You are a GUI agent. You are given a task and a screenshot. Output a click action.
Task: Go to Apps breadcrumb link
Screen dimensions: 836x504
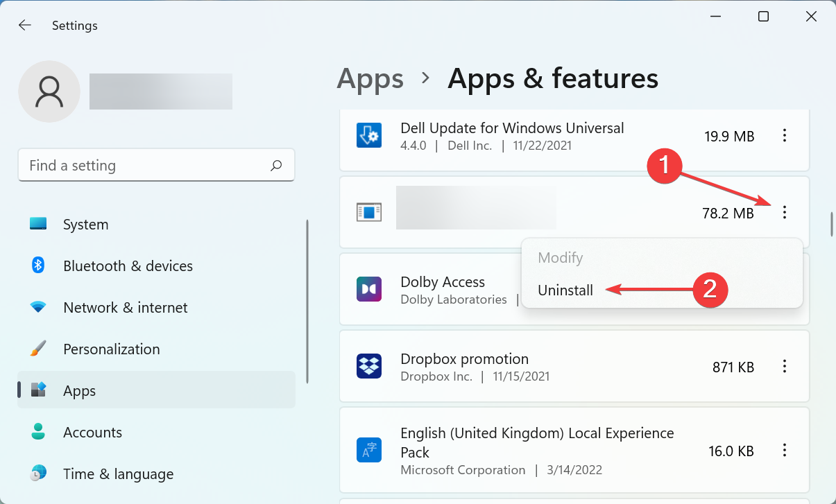pos(370,79)
